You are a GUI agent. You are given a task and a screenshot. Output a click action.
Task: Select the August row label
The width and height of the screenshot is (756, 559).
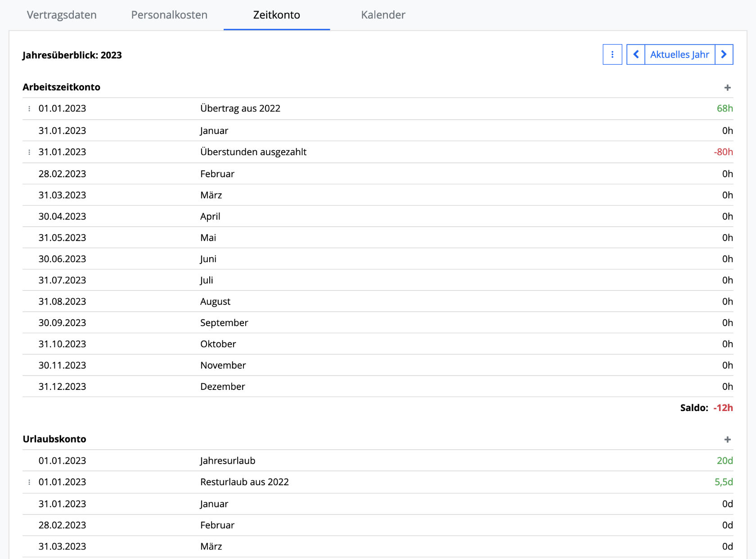215,302
